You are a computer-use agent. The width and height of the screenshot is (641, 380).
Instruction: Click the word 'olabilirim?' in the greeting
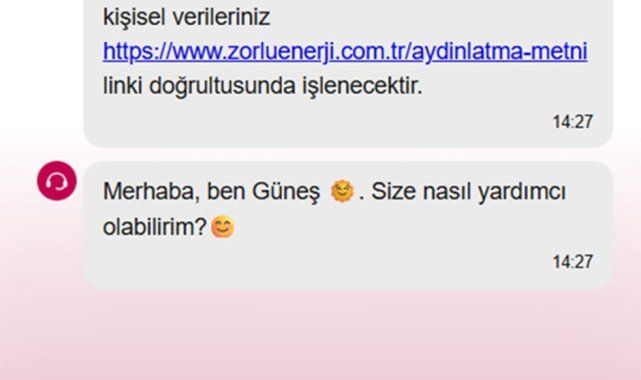pyautogui.click(x=155, y=227)
